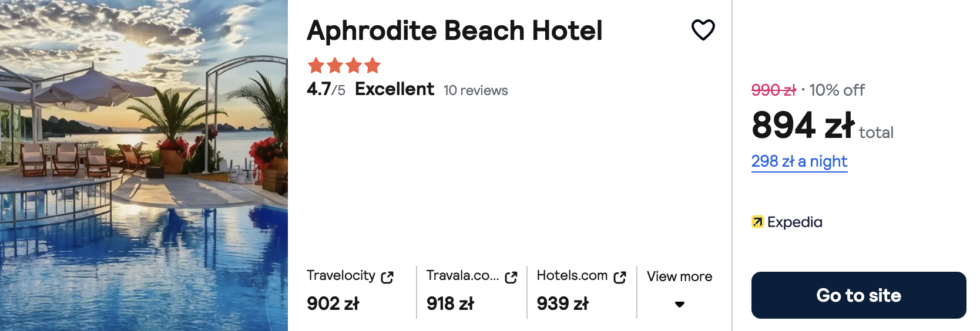Click the Expedia provider name
Viewport: 980px width, 331px height.
tap(794, 222)
